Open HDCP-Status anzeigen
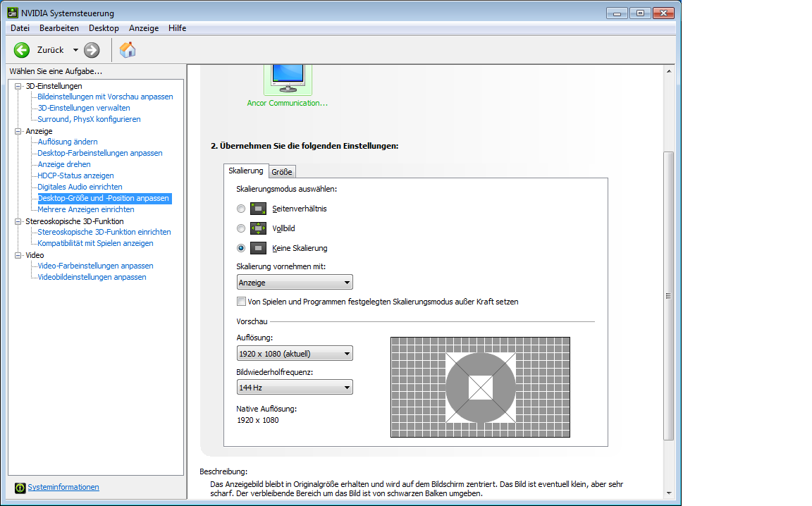This screenshot has width=812, height=506. click(75, 175)
